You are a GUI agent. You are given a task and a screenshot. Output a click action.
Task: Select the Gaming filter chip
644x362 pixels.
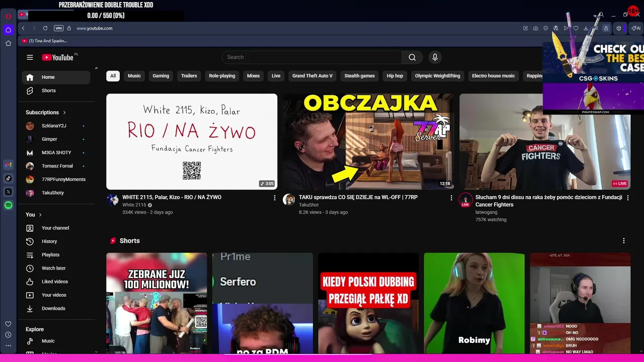[x=161, y=76]
